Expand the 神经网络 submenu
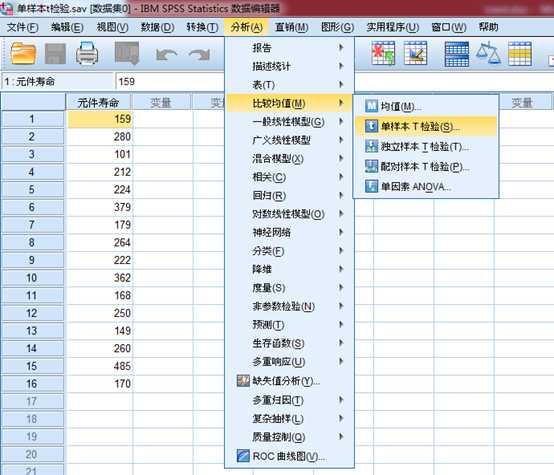Screen dimensions: 554x475 [x=289, y=232]
